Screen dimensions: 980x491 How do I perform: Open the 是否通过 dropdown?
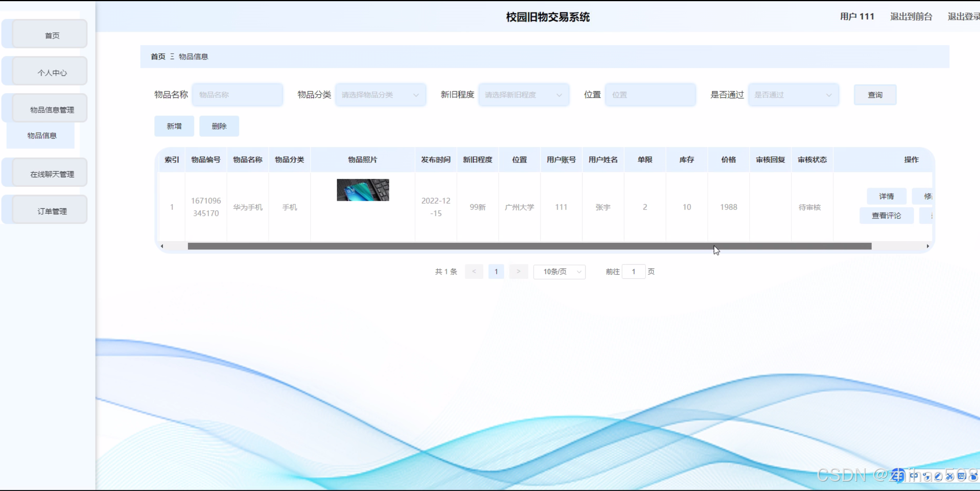[x=793, y=95]
